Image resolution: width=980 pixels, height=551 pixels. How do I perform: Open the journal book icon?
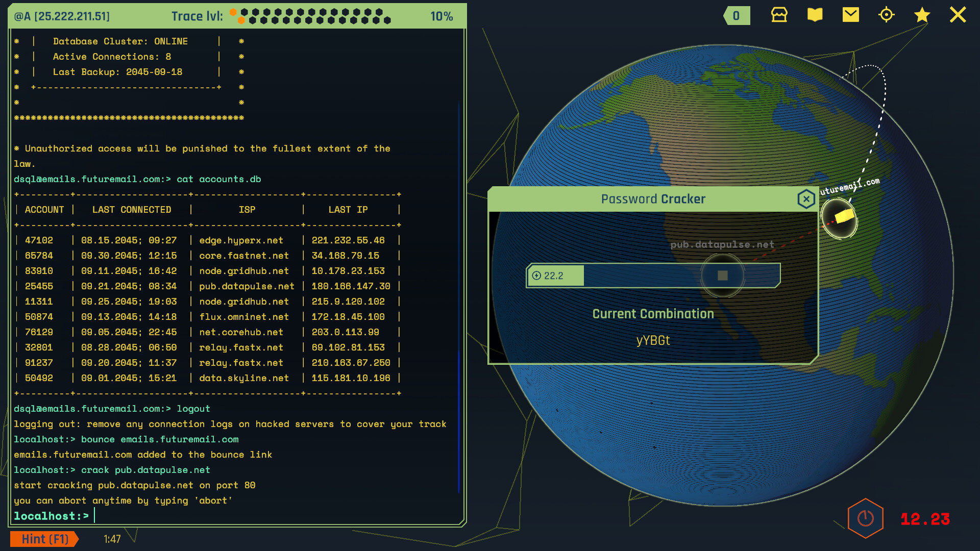point(814,15)
